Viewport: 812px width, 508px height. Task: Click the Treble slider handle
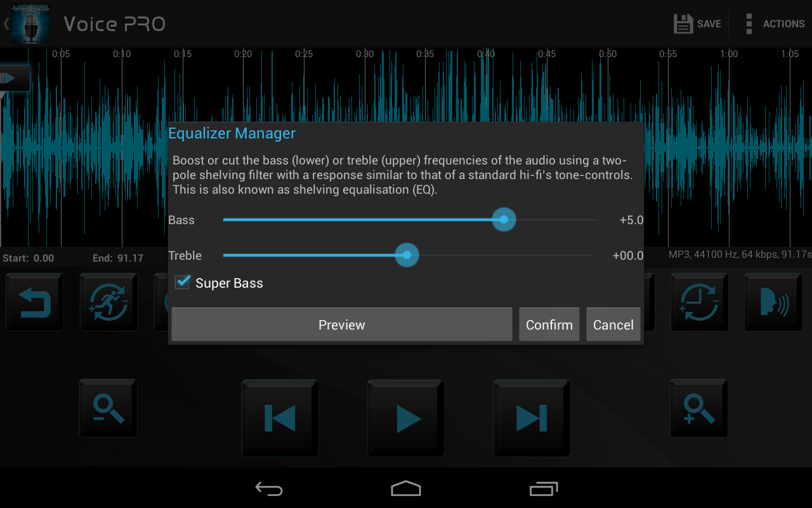(x=407, y=255)
